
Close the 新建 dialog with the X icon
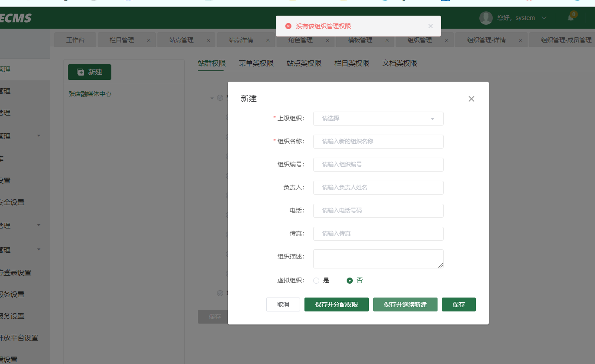coord(471,99)
